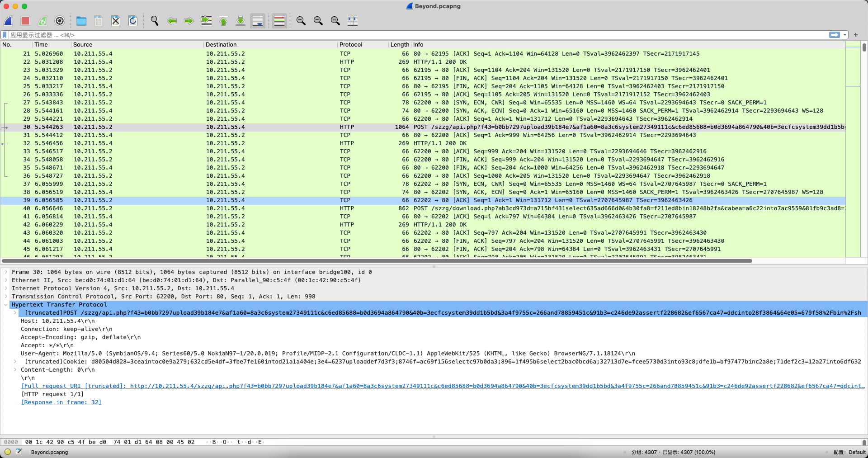Click the packet list vertical scrollbar
Image resolution: width=868 pixels, height=458 pixels.
pos(864,47)
